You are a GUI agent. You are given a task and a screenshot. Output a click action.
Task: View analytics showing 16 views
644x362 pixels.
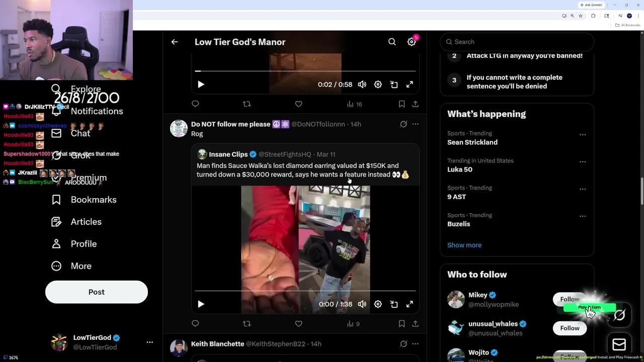click(x=354, y=104)
